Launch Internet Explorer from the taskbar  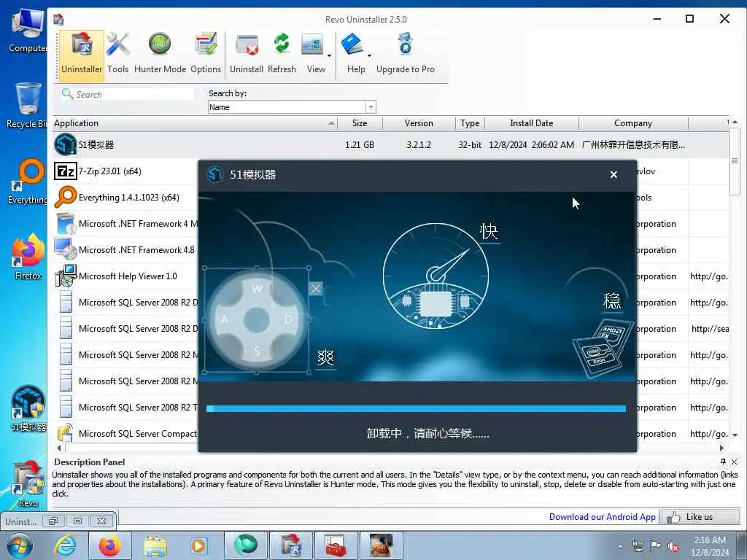coord(65,545)
